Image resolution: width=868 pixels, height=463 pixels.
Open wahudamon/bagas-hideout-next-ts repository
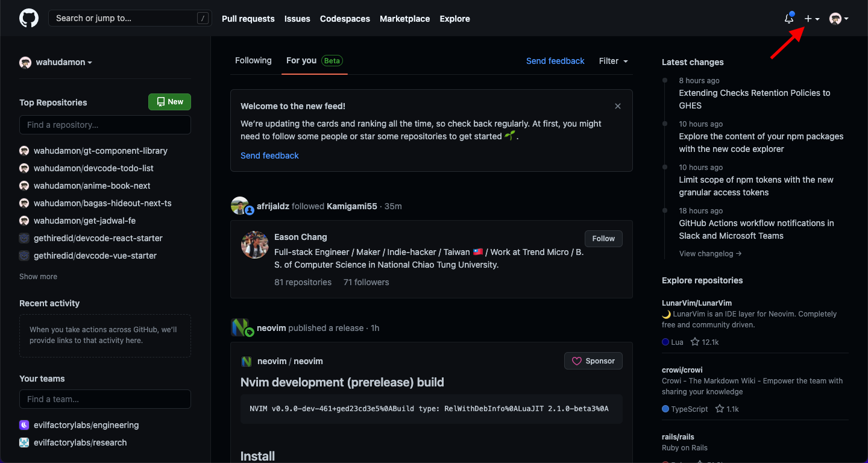point(102,203)
